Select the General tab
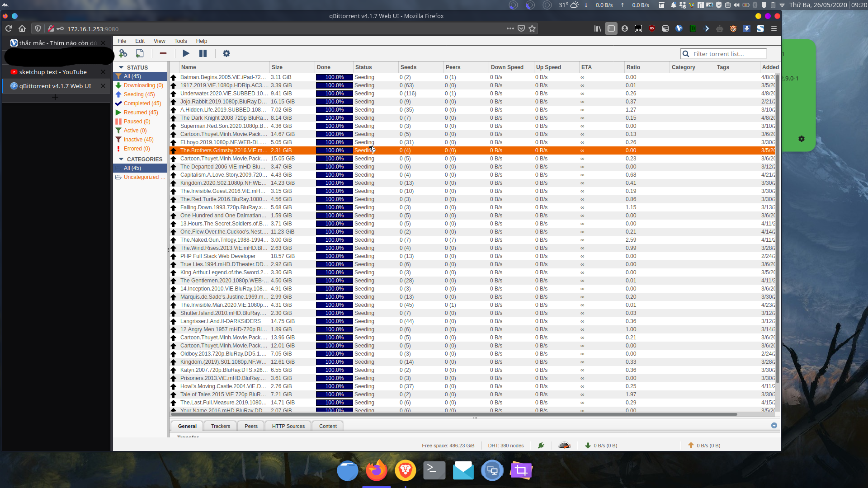 pos(187,426)
